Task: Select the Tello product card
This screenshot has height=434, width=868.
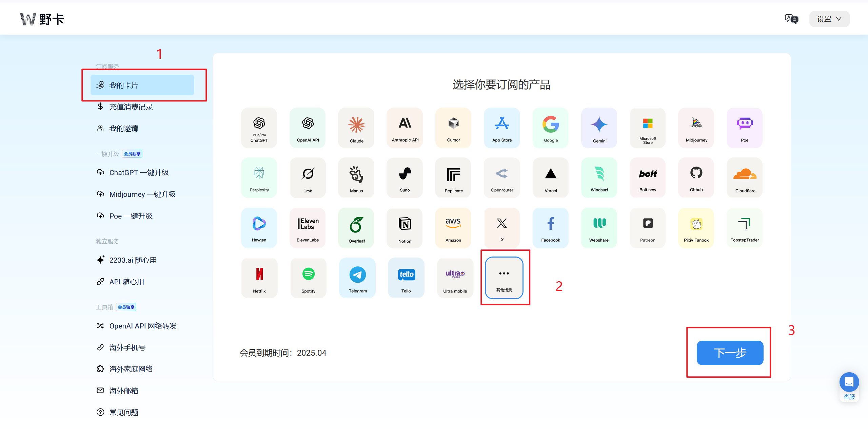Action: point(406,278)
